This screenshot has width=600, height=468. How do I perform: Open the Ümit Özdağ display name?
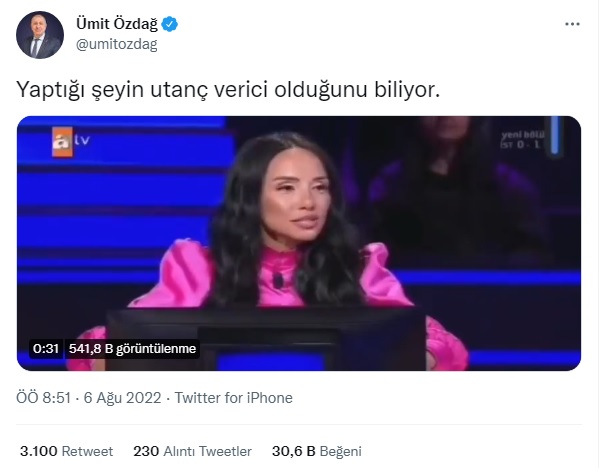point(117,24)
